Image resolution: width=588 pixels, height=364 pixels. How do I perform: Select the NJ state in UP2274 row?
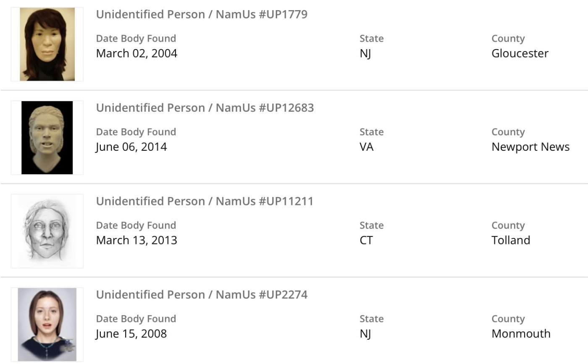[365, 334]
